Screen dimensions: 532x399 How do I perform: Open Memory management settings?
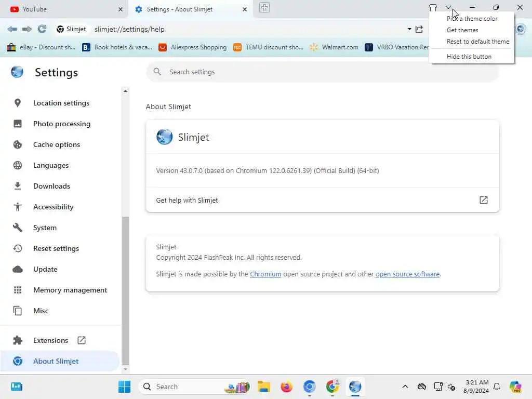pos(60,290)
